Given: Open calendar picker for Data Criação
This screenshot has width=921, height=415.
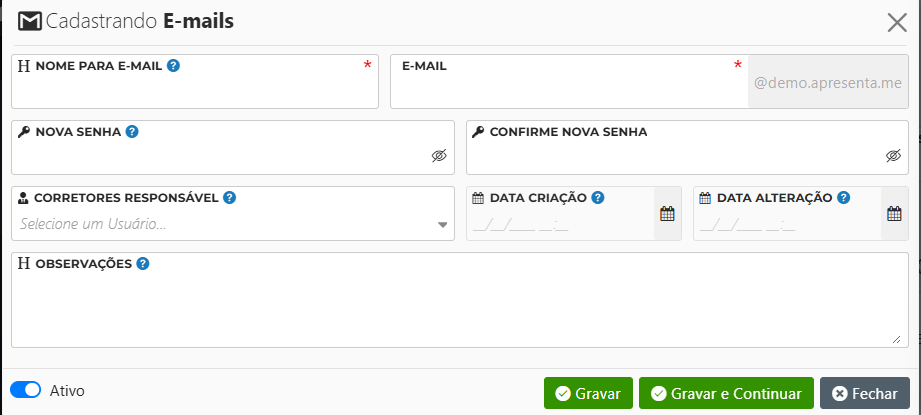Looking at the screenshot, I should [667, 213].
